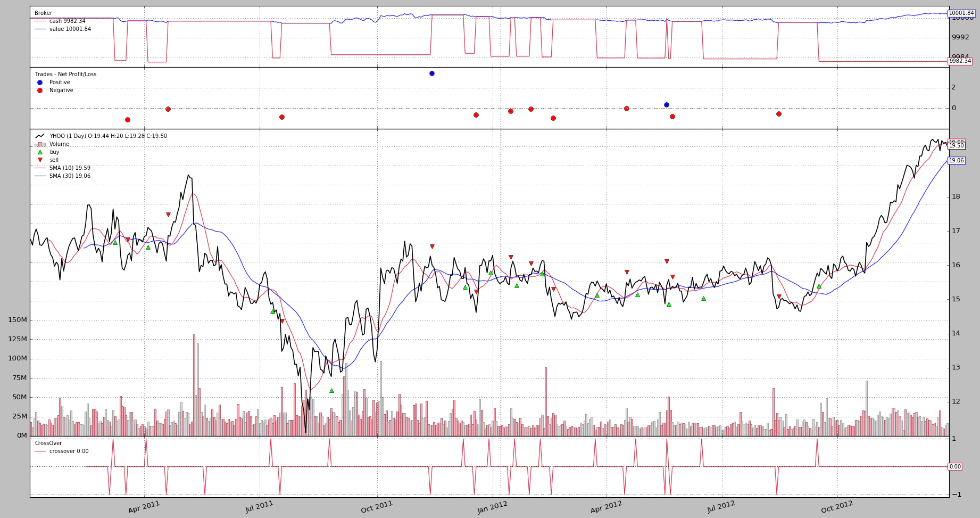This screenshot has width=980, height=518.
Task: Click the 'Apr 2011' date axis label
Action: 144,506
